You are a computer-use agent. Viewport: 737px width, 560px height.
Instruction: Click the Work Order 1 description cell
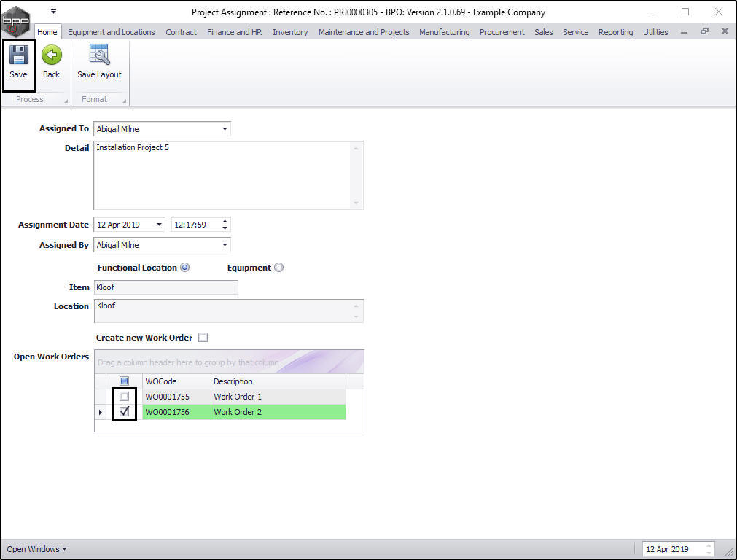pyautogui.click(x=278, y=397)
